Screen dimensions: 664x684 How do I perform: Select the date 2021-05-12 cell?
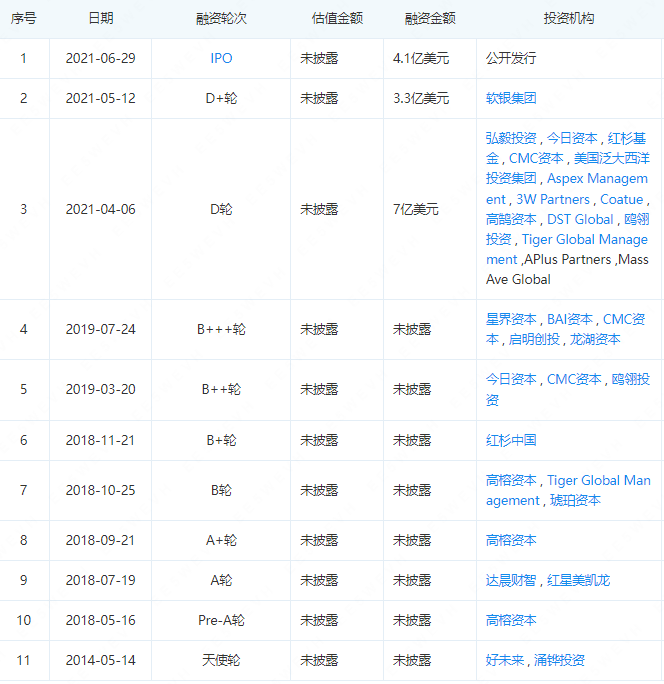tap(100, 98)
